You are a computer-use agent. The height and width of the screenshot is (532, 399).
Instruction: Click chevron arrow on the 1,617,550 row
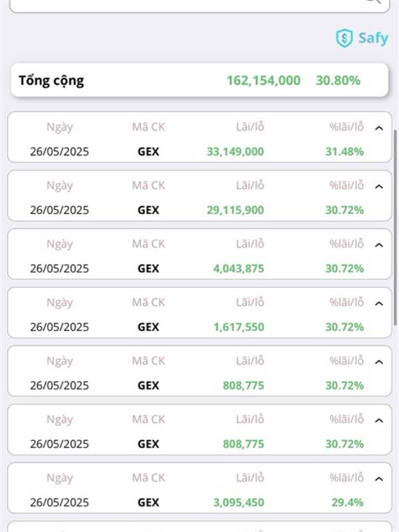click(379, 303)
